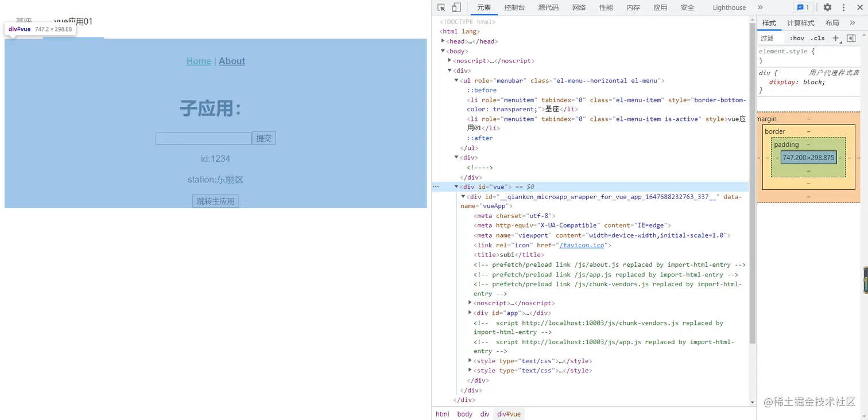Open the Home link on the page
The image size is (868, 420).
tap(199, 61)
